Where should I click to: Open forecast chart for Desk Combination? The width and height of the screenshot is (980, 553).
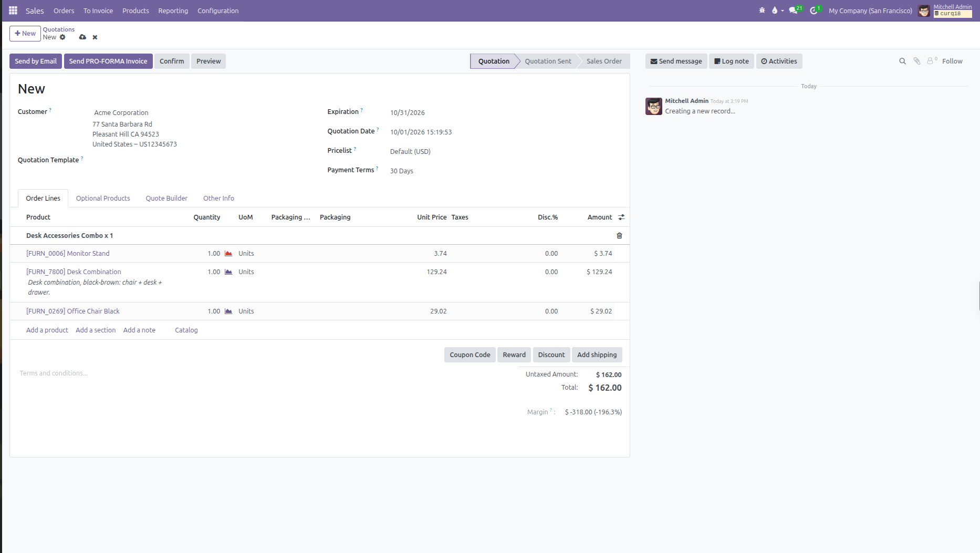pos(228,272)
